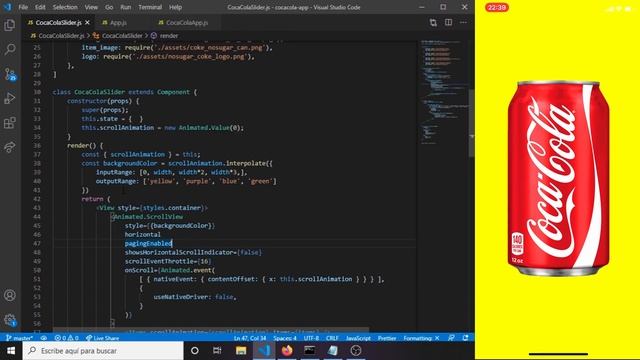Open the Help menu

tap(176, 7)
